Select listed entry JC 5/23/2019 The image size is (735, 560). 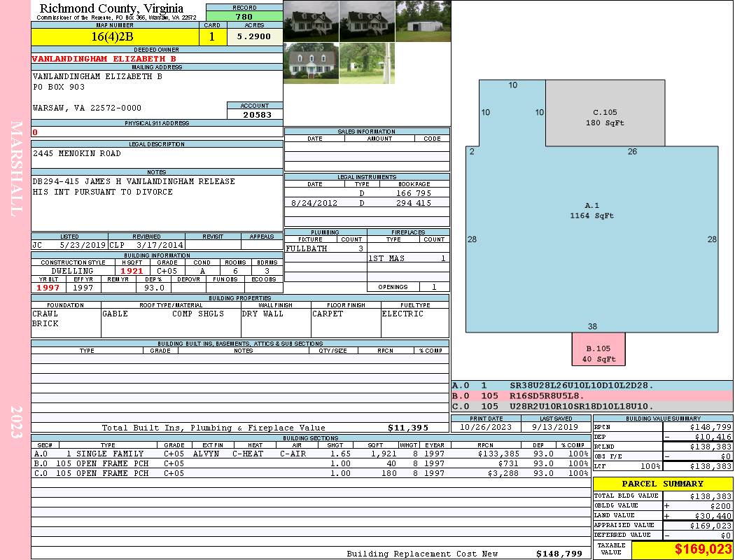pyautogui.click(x=69, y=245)
